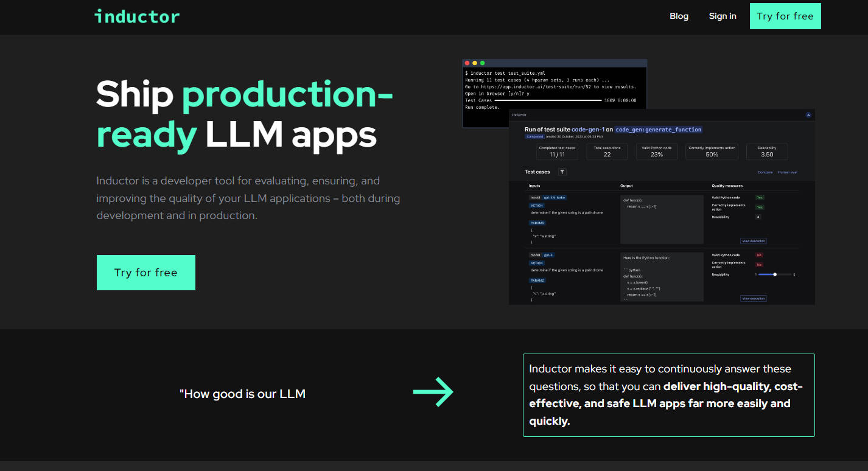Click View execution for gpt-4 test case
The image size is (868, 471).
point(753,299)
